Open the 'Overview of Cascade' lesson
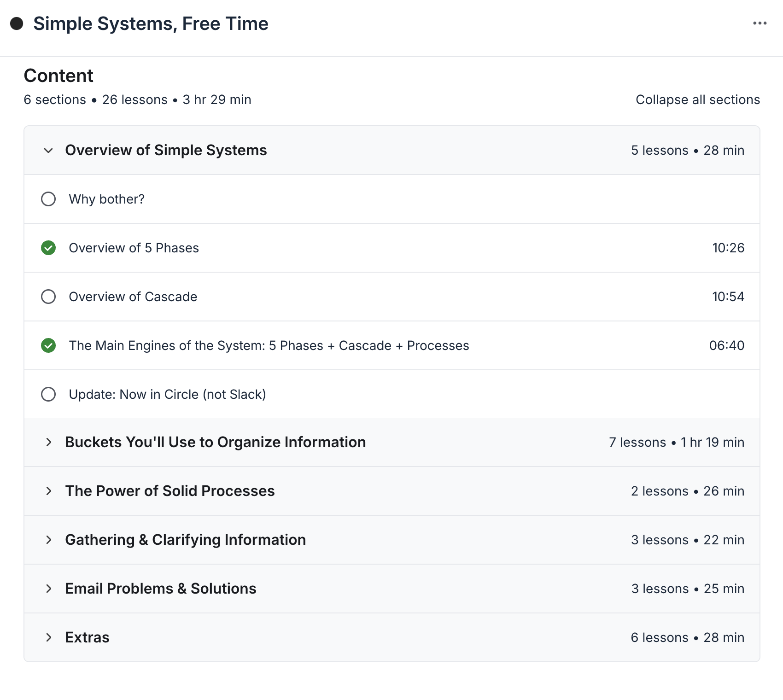The width and height of the screenshot is (783, 700). (x=133, y=297)
